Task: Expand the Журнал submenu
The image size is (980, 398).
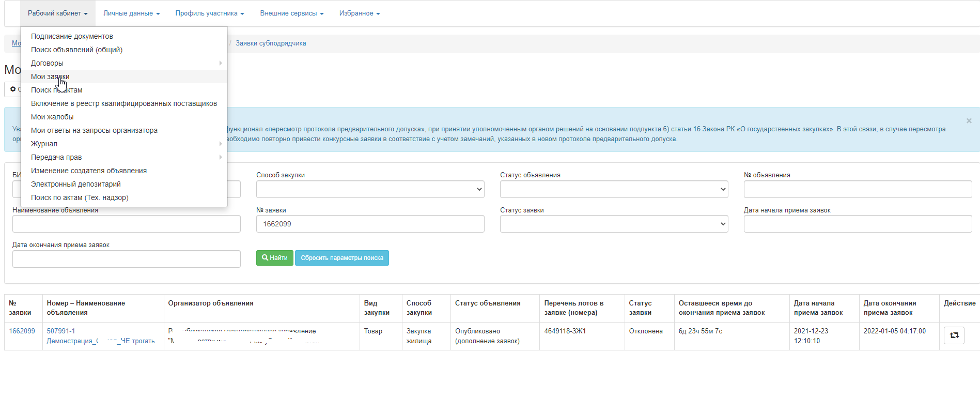Action: click(44, 144)
